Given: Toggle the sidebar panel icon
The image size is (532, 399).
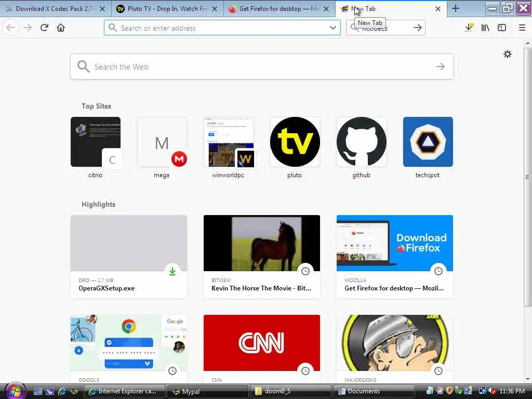Looking at the screenshot, I should (x=502, y=28).
